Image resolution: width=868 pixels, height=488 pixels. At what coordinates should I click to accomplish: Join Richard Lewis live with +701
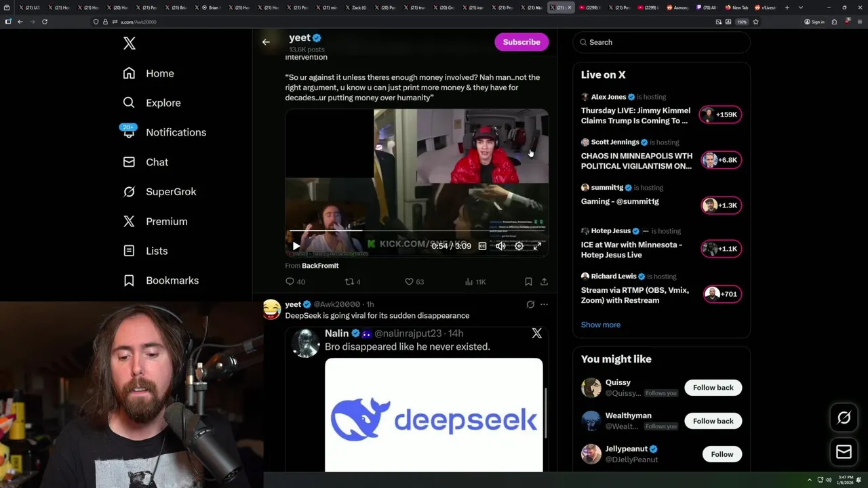pos(721,294)
